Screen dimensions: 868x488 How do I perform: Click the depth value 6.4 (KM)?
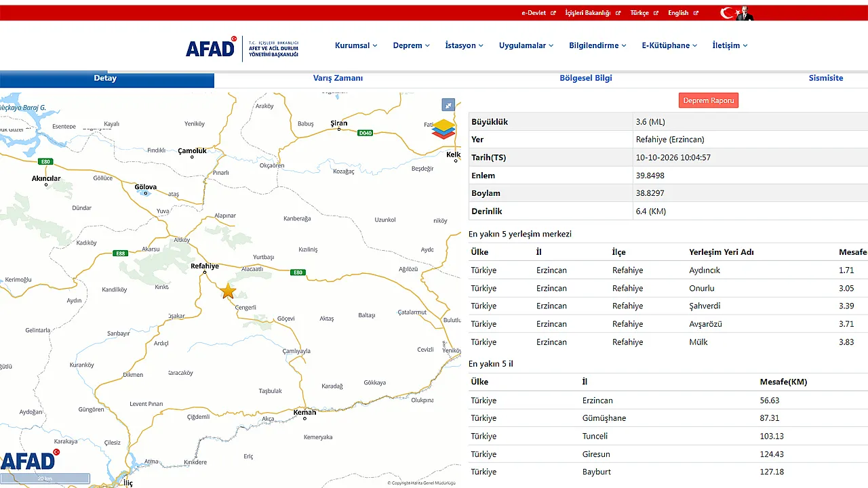coord(651,211)
